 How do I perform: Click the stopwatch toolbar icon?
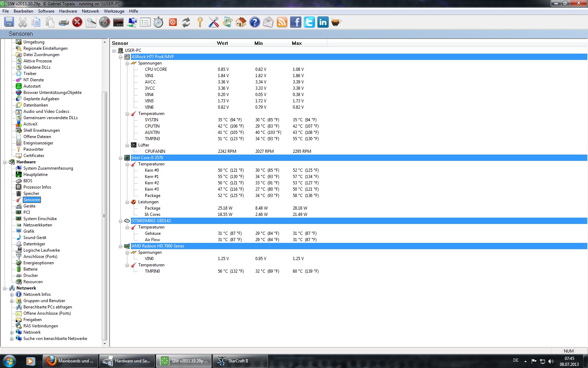pyautogui.click(x=159, y=22)
